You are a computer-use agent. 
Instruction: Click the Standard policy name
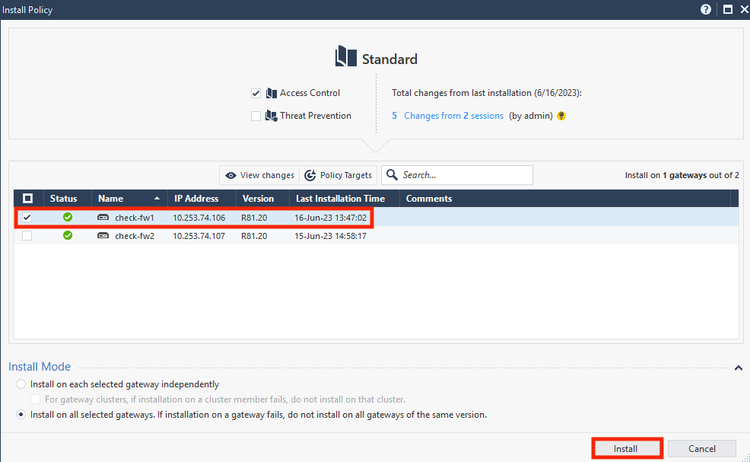point(389,59)
